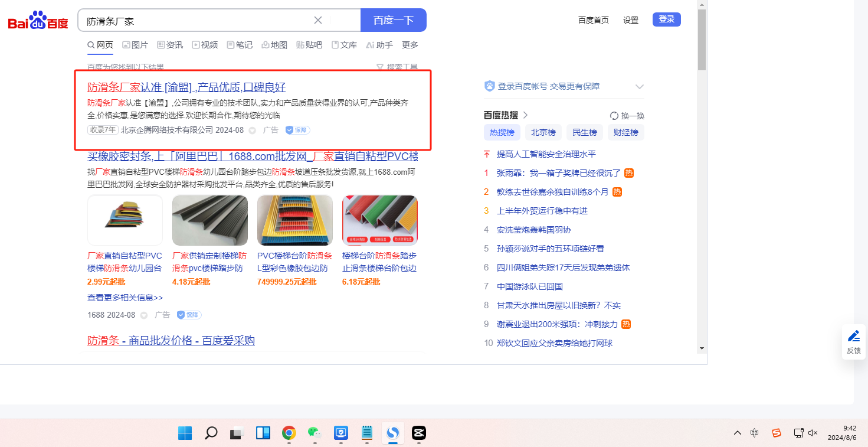Show hidden tray icons with the chevron

click(x=738, y=433)
